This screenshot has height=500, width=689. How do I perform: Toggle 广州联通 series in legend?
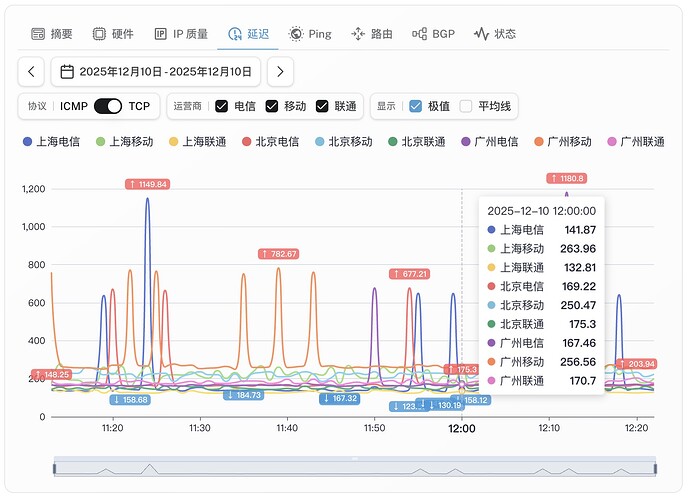(636, 141)
